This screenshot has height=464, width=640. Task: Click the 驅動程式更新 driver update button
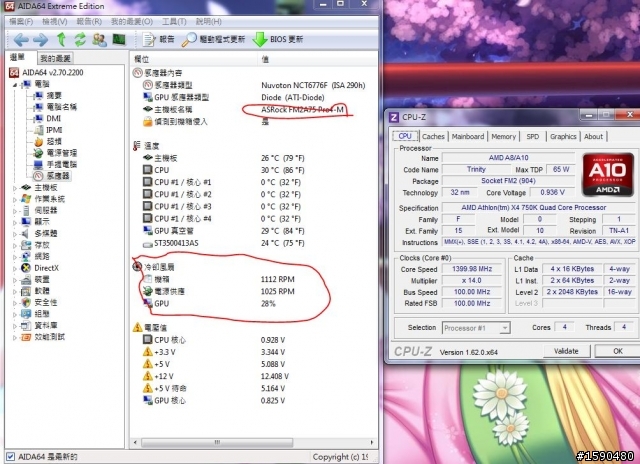213,39
